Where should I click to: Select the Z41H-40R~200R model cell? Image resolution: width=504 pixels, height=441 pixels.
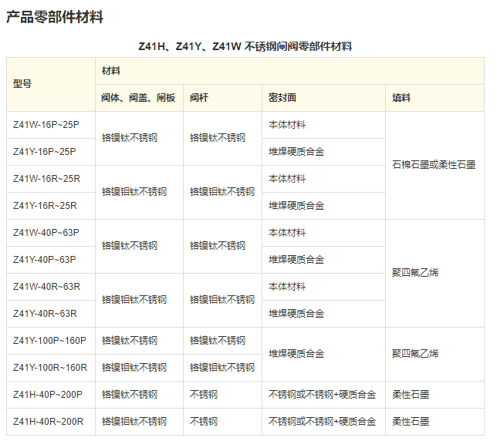coord(48,422)
